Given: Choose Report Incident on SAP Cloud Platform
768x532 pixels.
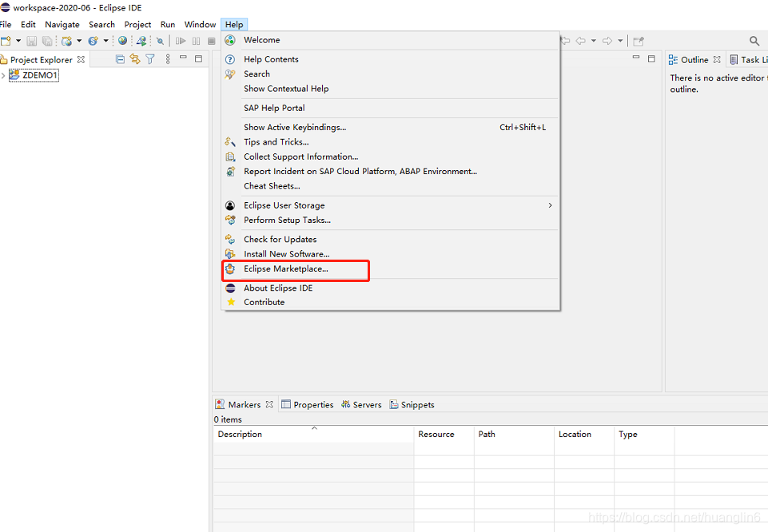Looking at the screenshot, I should pos(390,171).
